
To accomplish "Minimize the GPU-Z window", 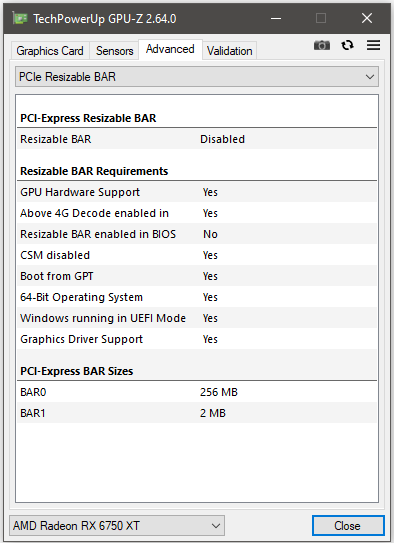I will [276, 18].
